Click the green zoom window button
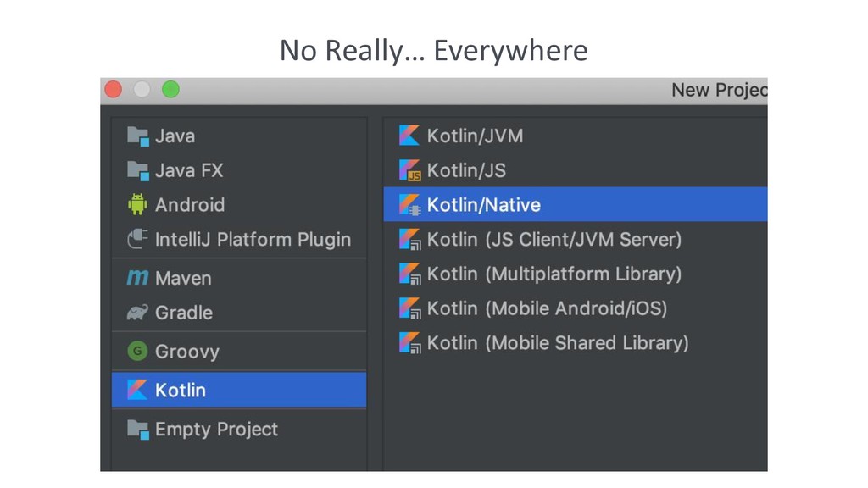 (x=170, y=89)
